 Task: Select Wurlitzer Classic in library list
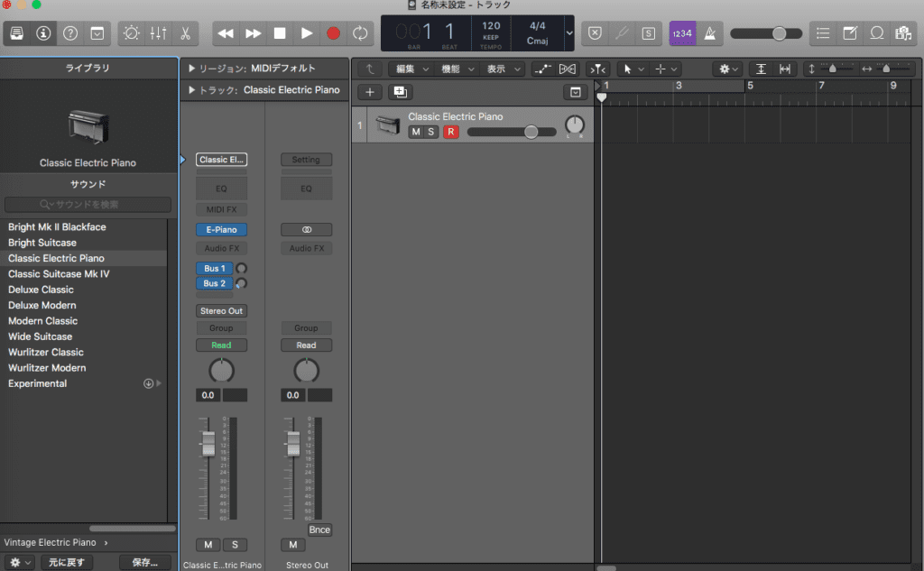83,353
